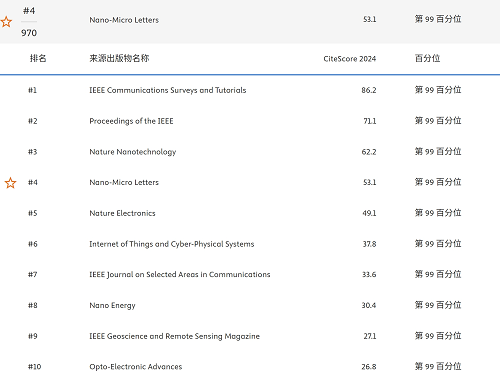Click the rank #6 cell
The height and width of the screenshot is (385, 500).
(x=33, y=244)
